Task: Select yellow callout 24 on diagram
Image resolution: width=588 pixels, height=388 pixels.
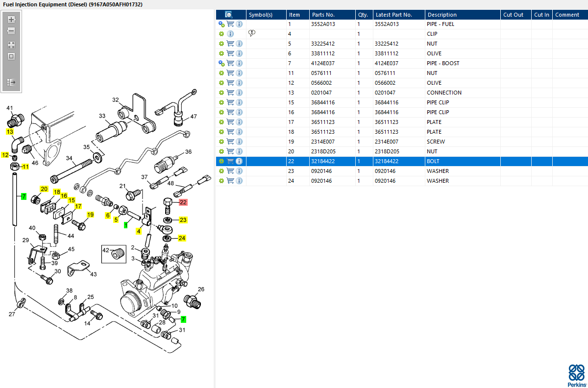Action: coord(182,238)
